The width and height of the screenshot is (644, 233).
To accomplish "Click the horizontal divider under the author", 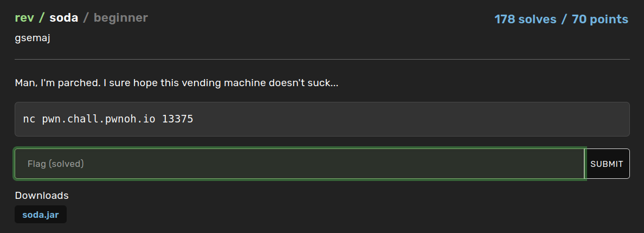I will click(x=322, y=59).
